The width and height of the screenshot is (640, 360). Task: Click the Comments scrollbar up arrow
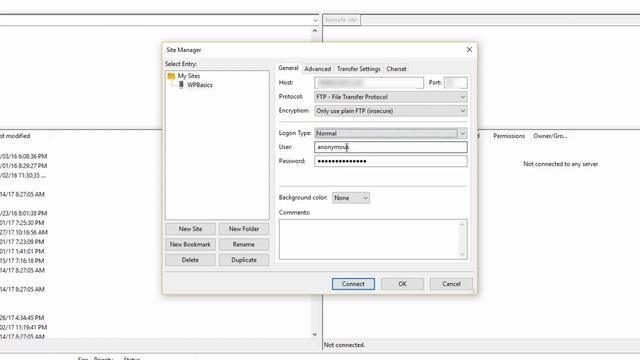tap(462, 224)
